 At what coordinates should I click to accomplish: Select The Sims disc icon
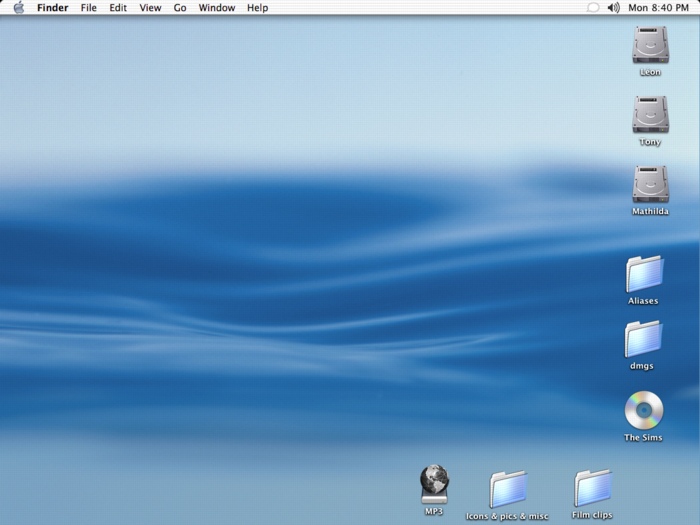pyautogui.click(x=643, y=410)
